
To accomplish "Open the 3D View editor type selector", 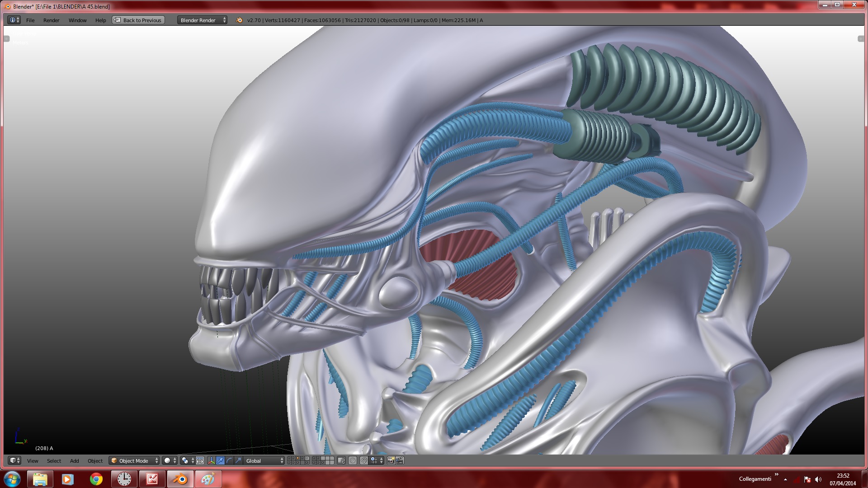I will click(x=14, y=460).
